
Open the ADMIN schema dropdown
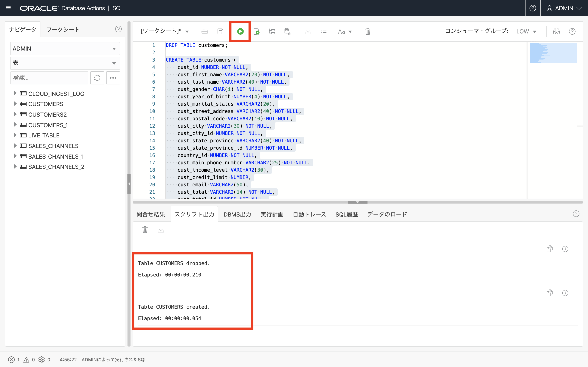coord(65,49)
